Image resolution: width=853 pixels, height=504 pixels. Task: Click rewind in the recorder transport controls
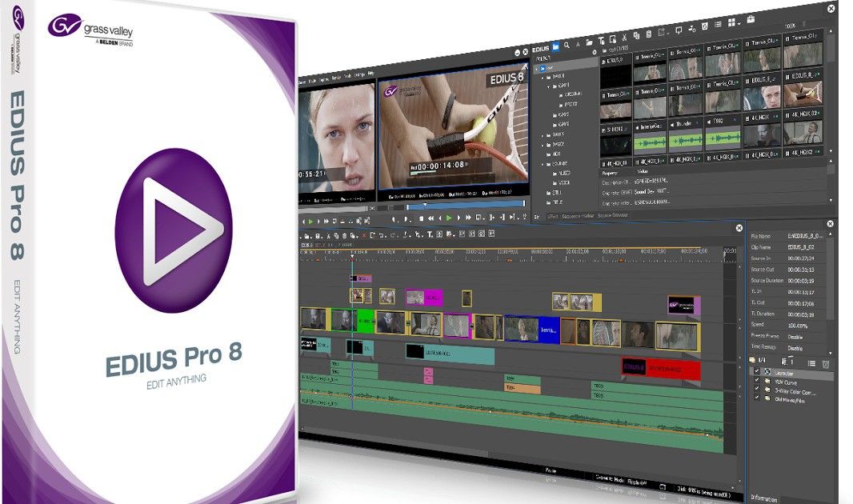coord(431,218)
